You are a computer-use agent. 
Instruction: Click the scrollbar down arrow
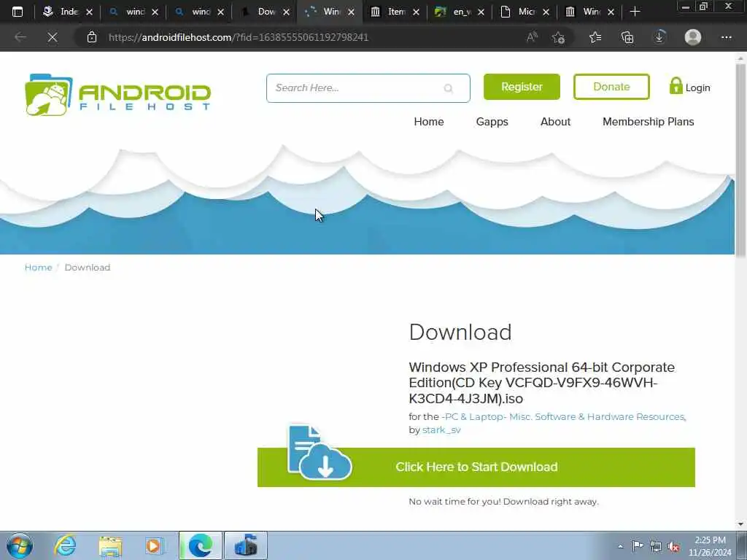pyautogui.click(x=740, y=524)
